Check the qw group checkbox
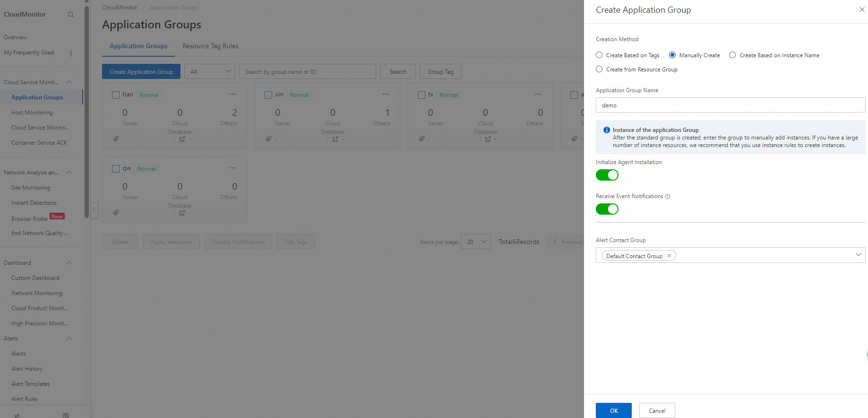Screen dimensions: 868x418 click(116, 169)
